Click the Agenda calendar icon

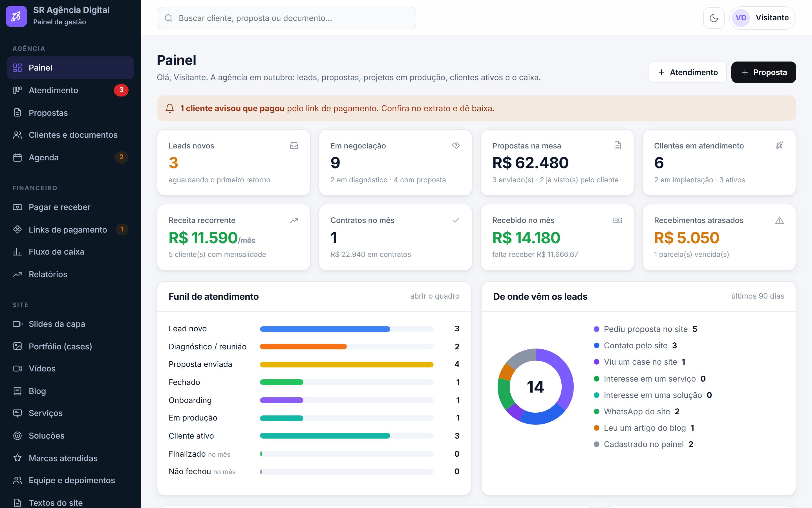(17, 157)
